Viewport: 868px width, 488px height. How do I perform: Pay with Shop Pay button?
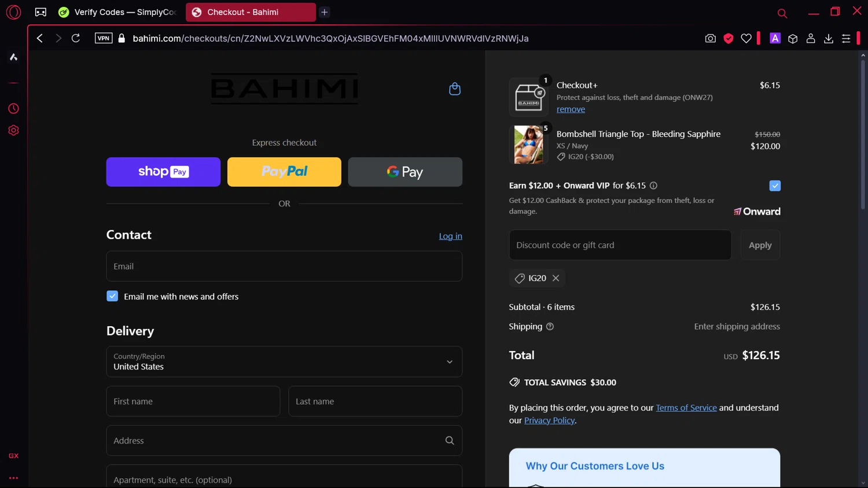pos(163,172)
